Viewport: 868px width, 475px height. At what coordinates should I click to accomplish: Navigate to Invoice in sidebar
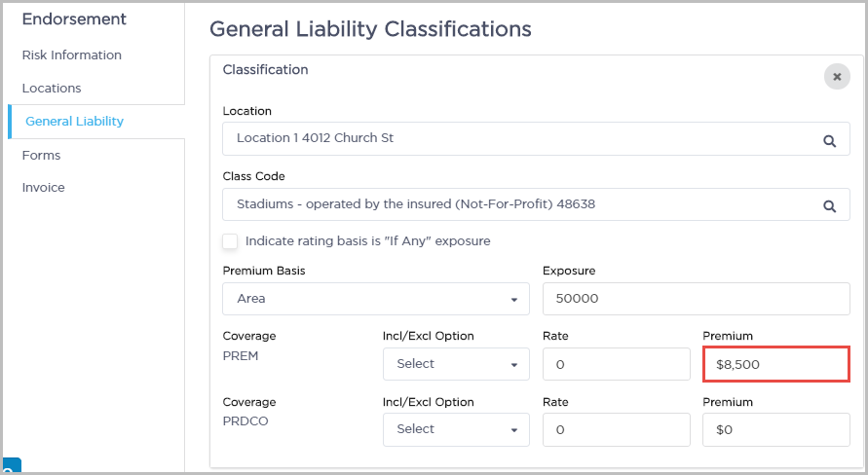[44, 188]
